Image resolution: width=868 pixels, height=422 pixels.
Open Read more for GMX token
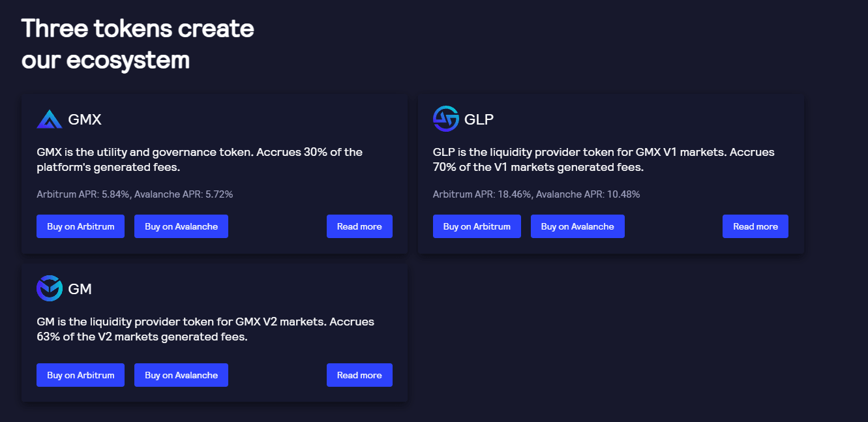click(359, 226)
